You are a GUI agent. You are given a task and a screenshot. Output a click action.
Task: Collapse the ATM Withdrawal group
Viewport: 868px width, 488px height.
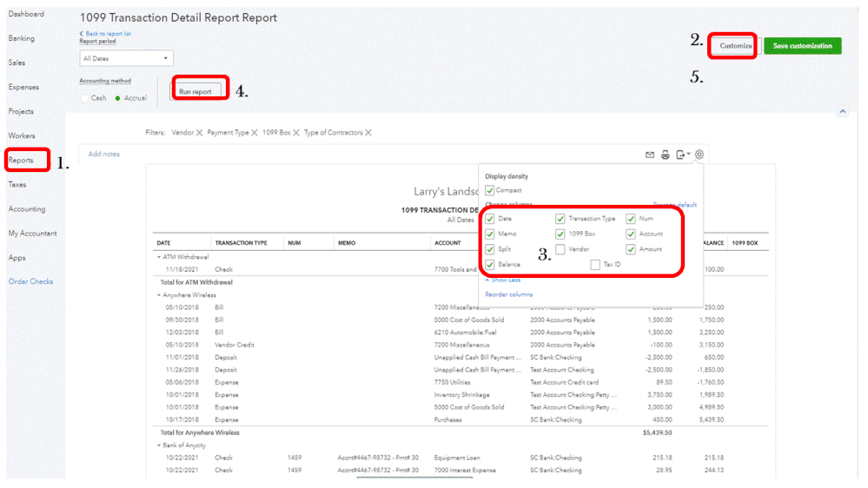(159, 257)
